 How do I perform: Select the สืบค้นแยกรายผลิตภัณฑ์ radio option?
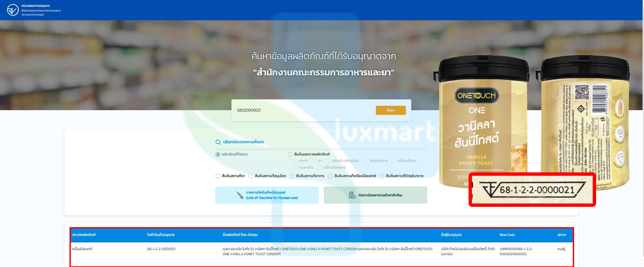point(290,154)
